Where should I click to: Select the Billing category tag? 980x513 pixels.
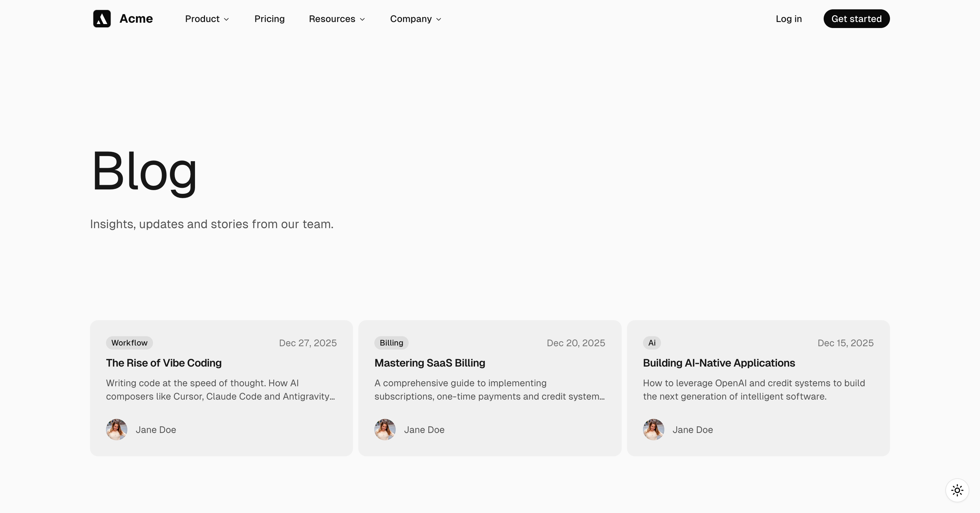[391, 343]
